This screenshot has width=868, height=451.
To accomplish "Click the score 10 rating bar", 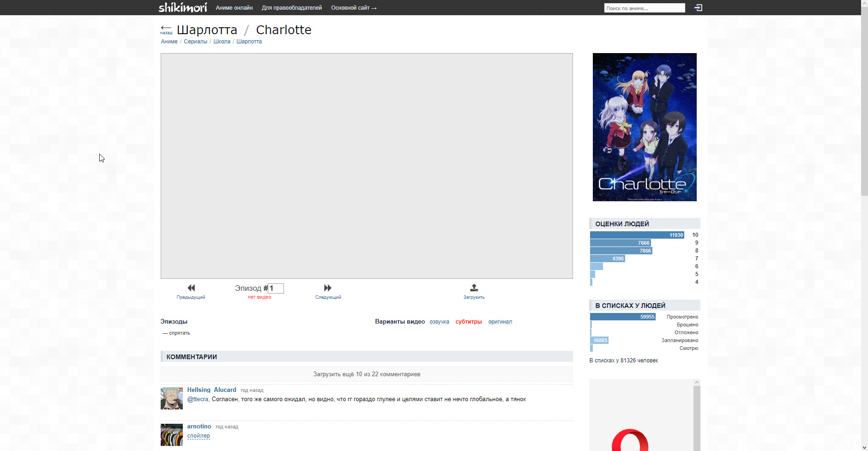I will (x=637, y=235).
